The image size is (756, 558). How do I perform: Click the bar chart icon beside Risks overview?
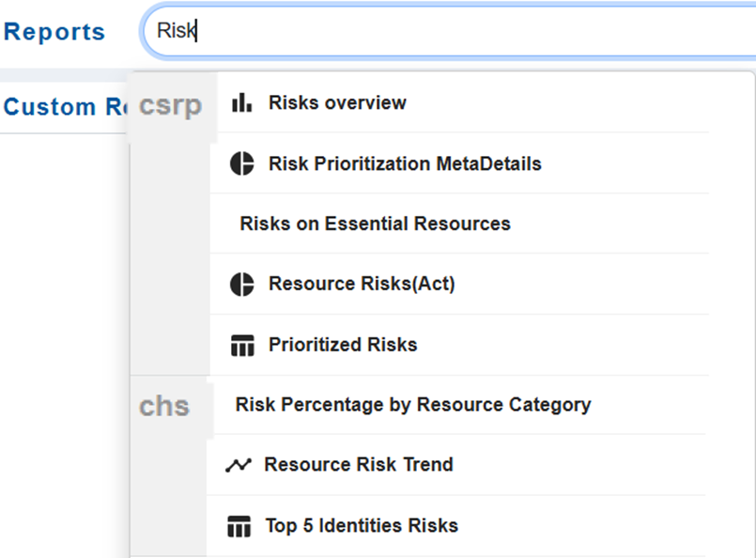pos(241,103)
